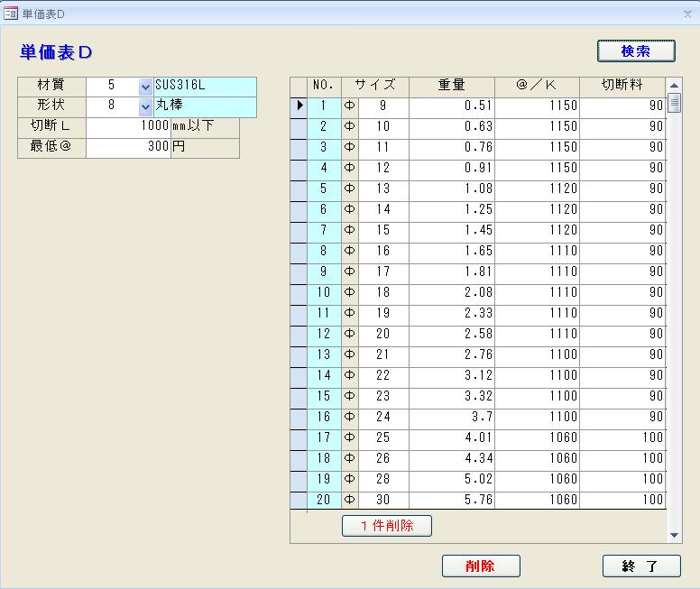The image size is (700, 589).
Task: Click the SUS316L material name field
Action: tap(205, 87)
